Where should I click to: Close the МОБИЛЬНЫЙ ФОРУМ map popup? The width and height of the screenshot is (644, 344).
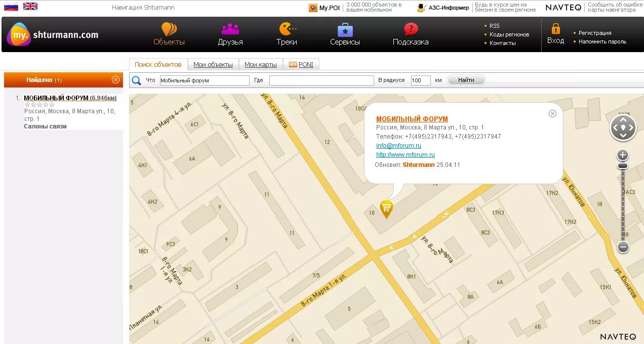[552, 113]
